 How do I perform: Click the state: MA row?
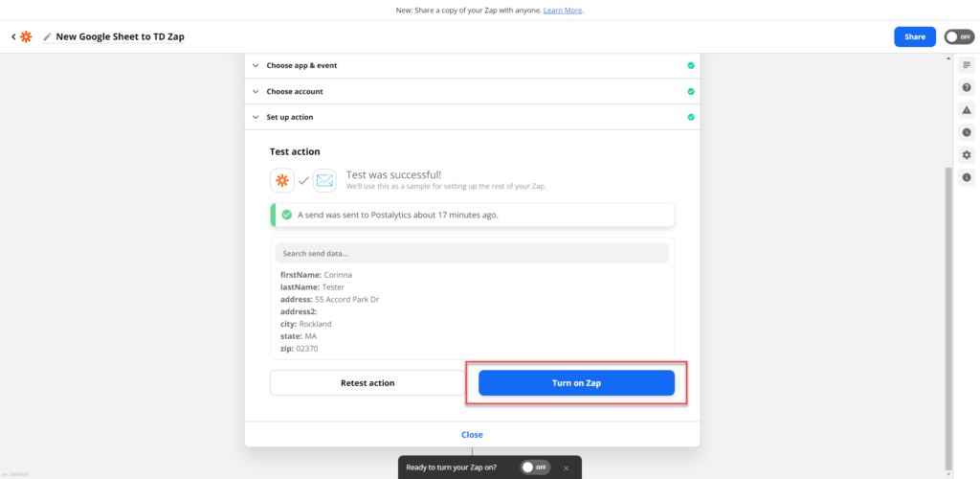(x=299, y=336)
